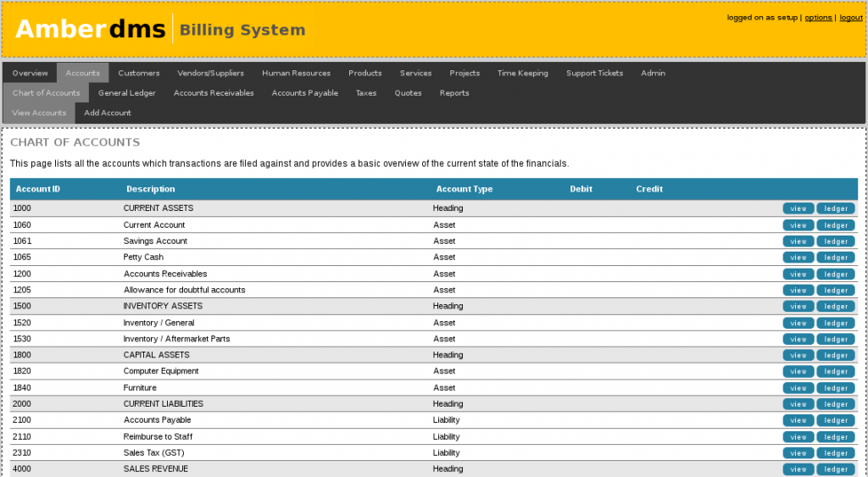Image resolution: width=868 pixels, height=477 pixels.
Task: Open the Projects section
Action: [x=465, y=73]
